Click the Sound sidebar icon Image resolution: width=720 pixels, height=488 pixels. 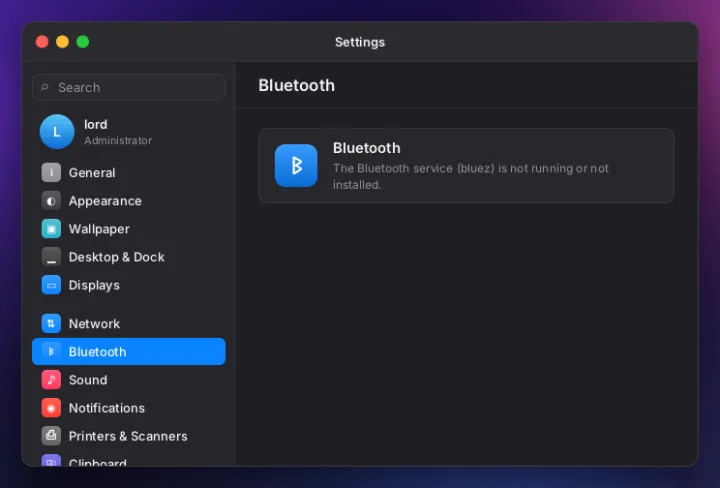(x=51, y=380)
